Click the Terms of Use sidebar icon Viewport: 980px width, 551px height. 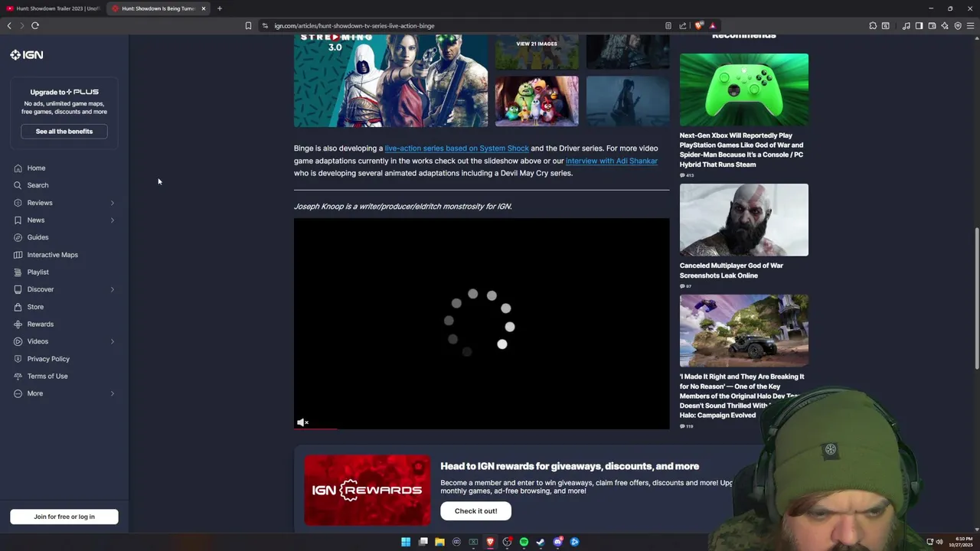pos(18,377)
